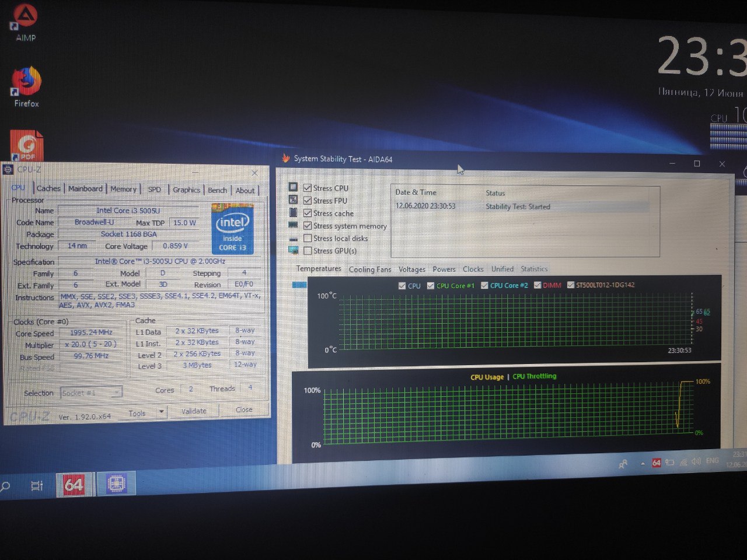747x560 pixels.
Task: Click the Intel Core i3 5005U name field
Action: pyautogui.click(x=128, y=211)
